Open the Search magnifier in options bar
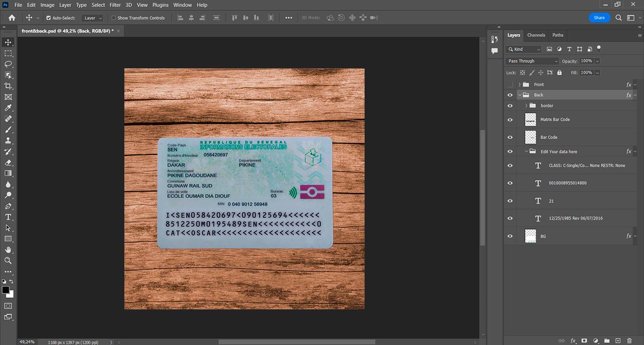644x345 pixels. 619,17
